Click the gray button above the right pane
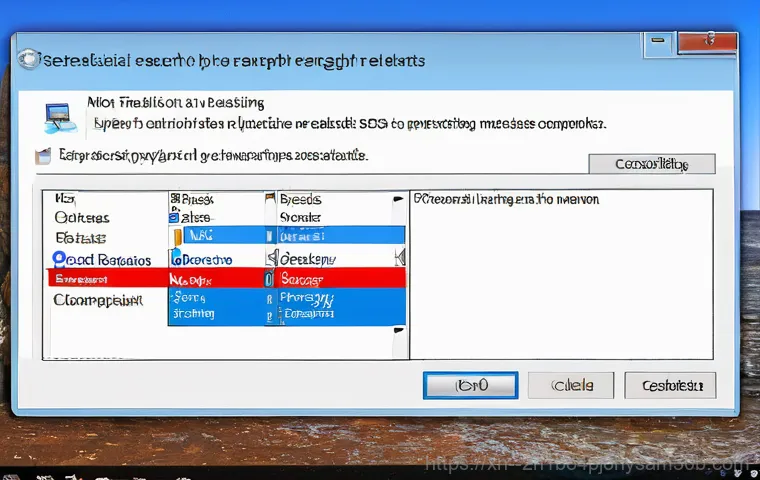 coord(650,164)
